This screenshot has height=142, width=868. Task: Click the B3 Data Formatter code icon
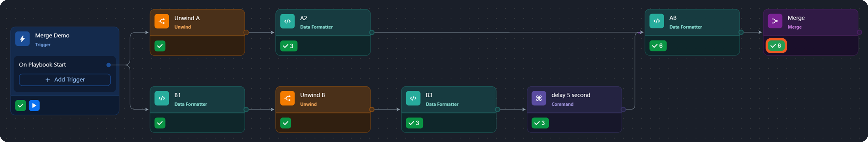pos(413,98)
